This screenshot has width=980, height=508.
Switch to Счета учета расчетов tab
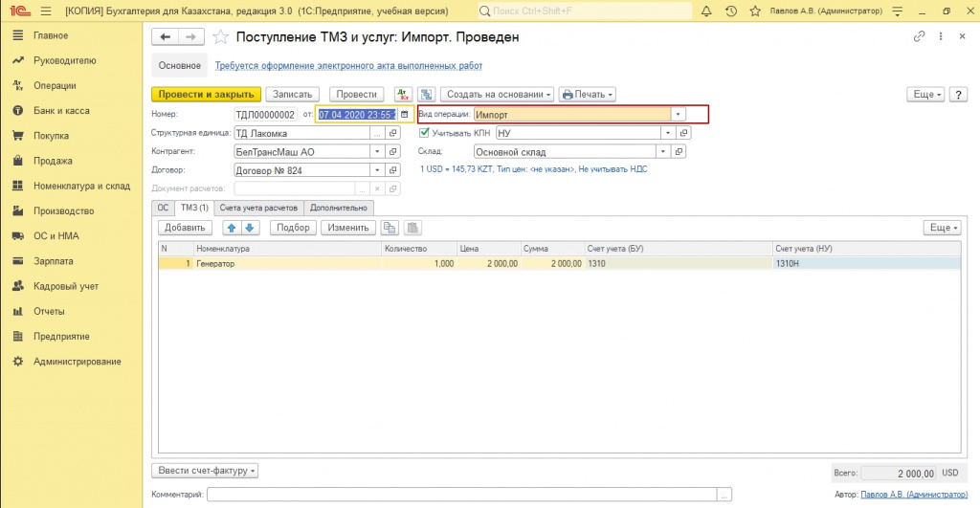click(258, 208)
